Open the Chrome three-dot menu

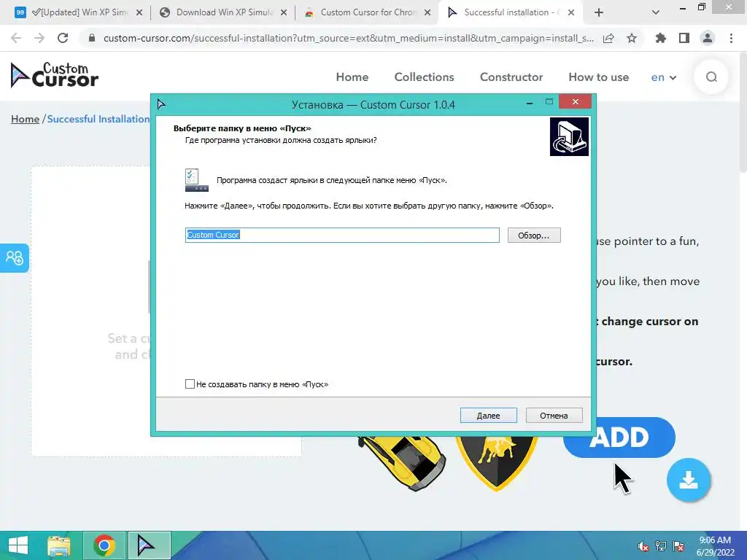731,38
